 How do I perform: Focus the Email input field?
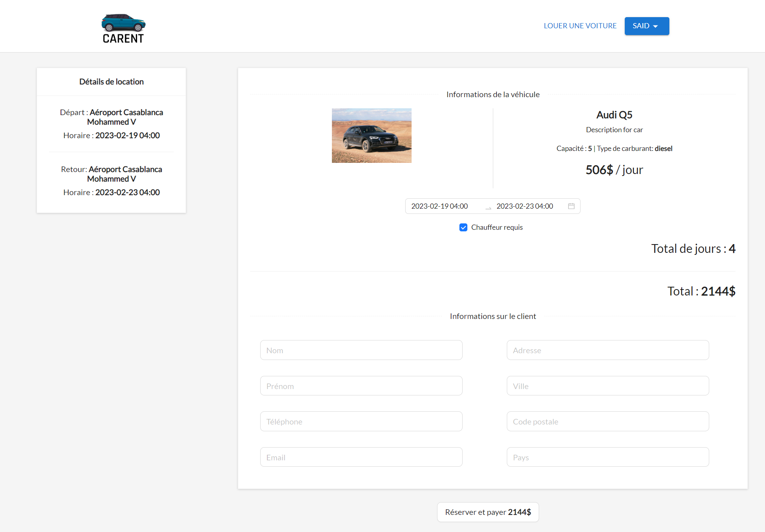[x=361, y=457]
